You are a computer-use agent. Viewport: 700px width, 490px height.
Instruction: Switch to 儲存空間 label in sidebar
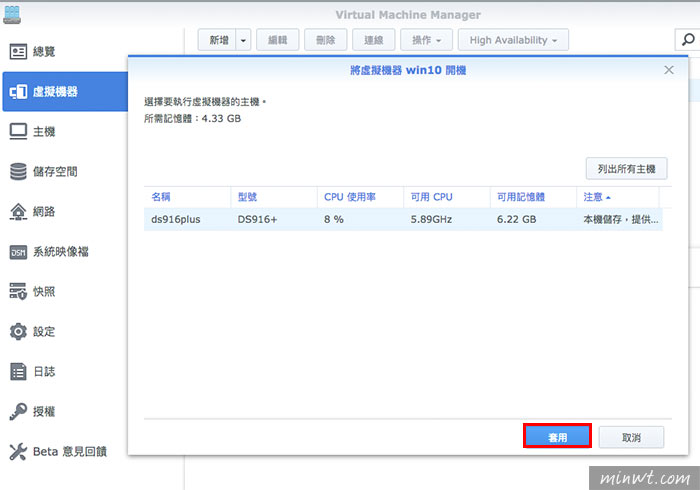coord(55,171)
